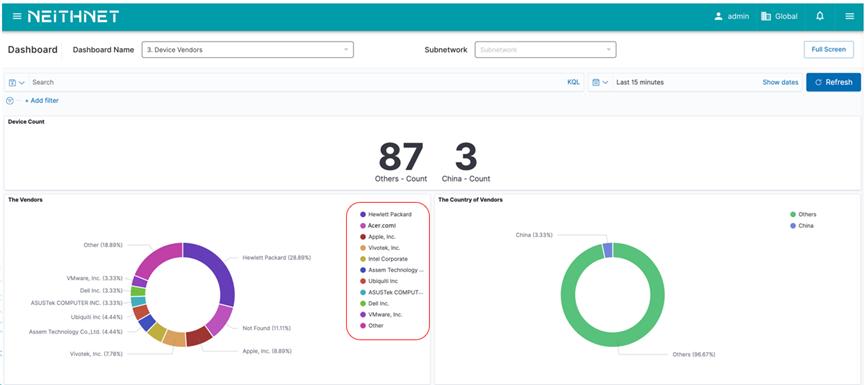The image size is (865, 385).
Task: Click the Refresh button
Action: click(833, 82)
